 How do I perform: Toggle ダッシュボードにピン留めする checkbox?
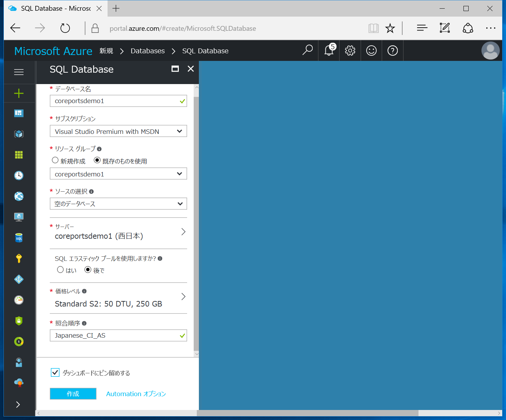point(55,372)
